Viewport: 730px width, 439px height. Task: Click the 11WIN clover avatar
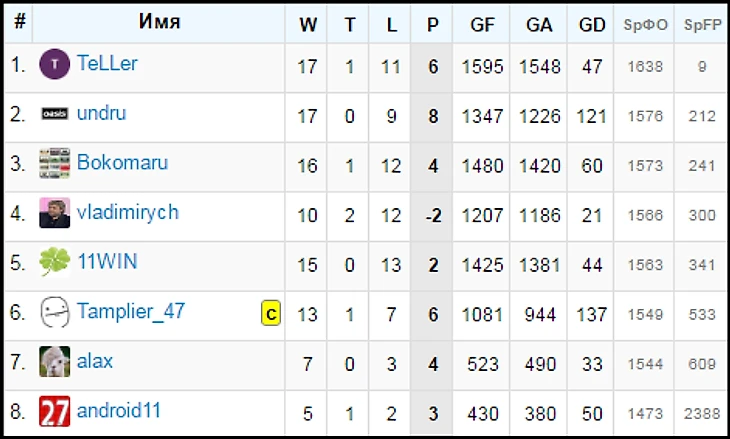(54, 263)
